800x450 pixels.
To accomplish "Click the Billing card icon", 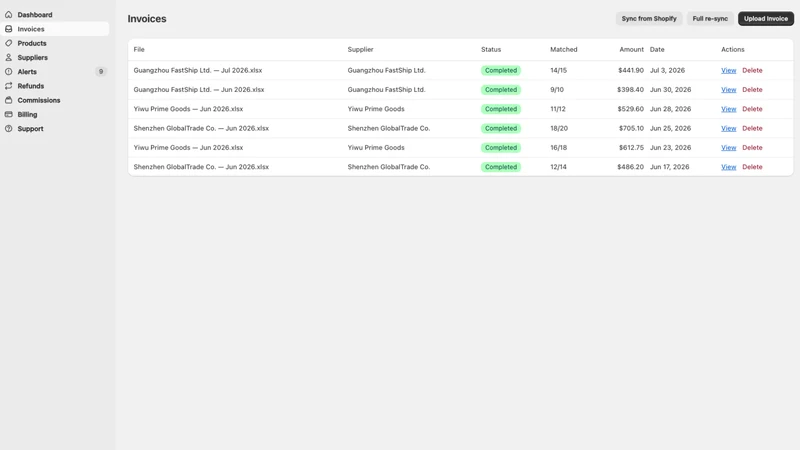I will (9, 115).
